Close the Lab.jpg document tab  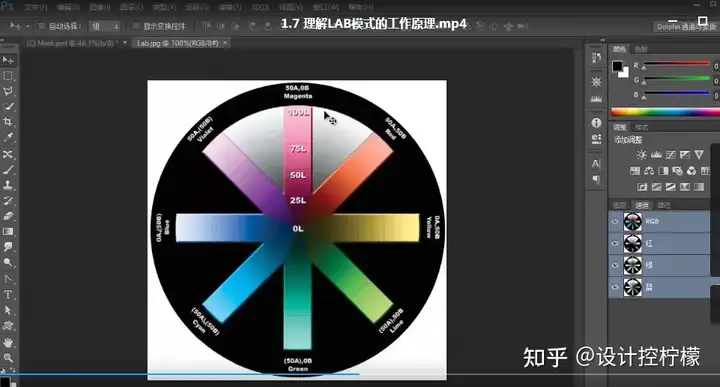pos(225,43)
